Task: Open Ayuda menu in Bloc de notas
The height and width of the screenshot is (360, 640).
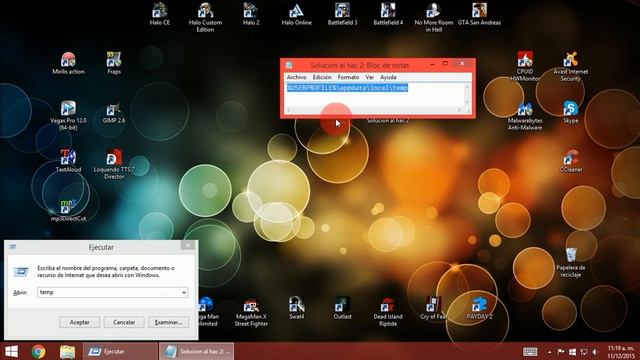Action: click(x=388, y=77)
